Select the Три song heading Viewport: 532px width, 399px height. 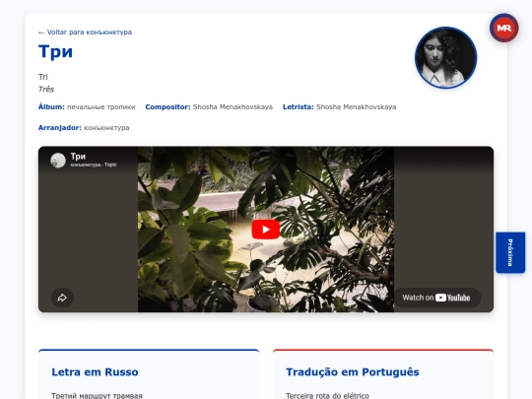coord(55,52)
